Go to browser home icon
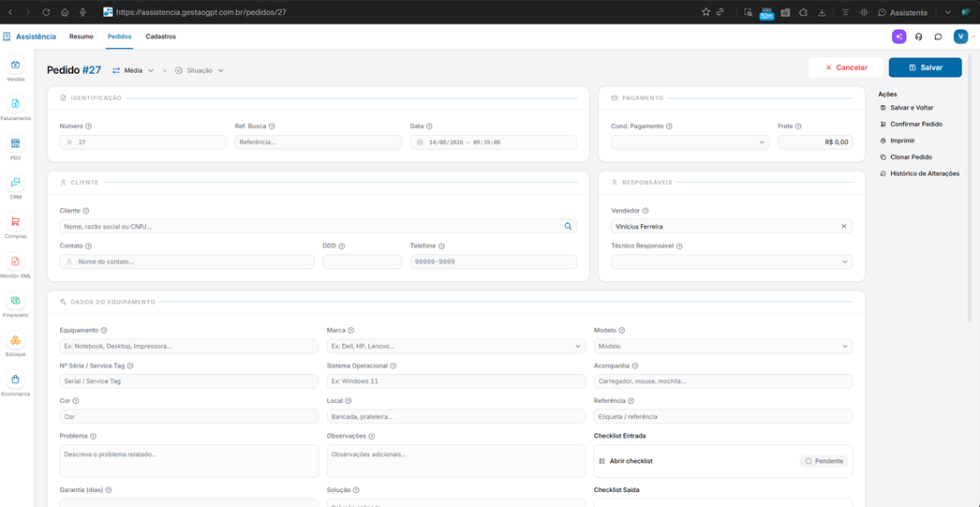 (65, 12)
